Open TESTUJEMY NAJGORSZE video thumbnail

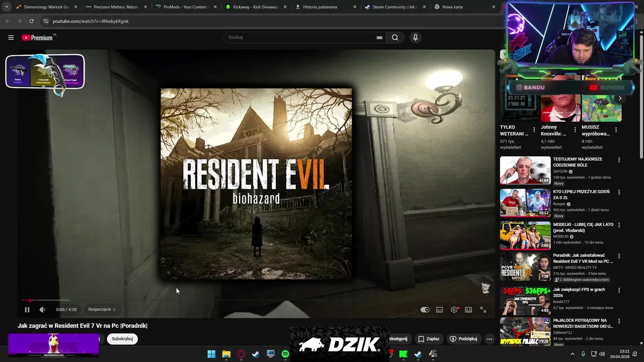525,170
